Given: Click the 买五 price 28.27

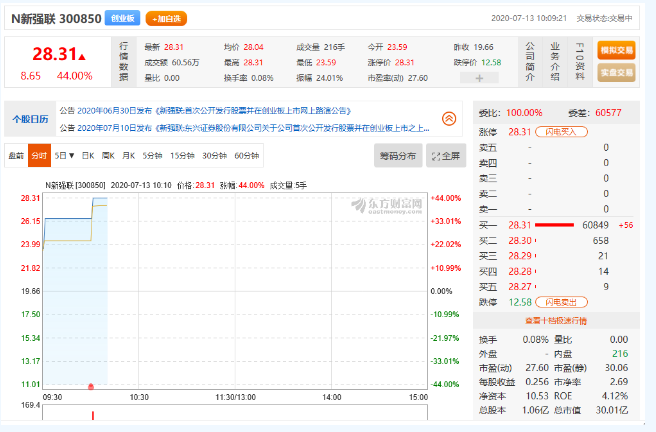Looking at the screenshot, I should (x=520, y=286).
